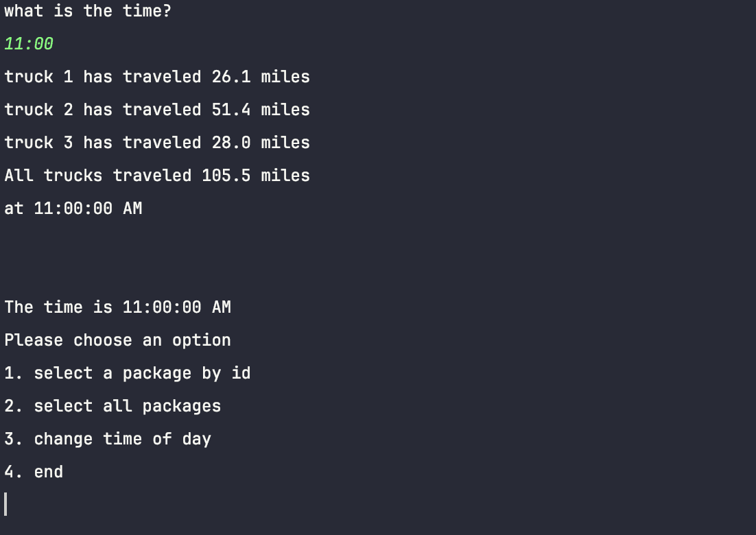Click the word "packages" in option 2

click(182, 406)
